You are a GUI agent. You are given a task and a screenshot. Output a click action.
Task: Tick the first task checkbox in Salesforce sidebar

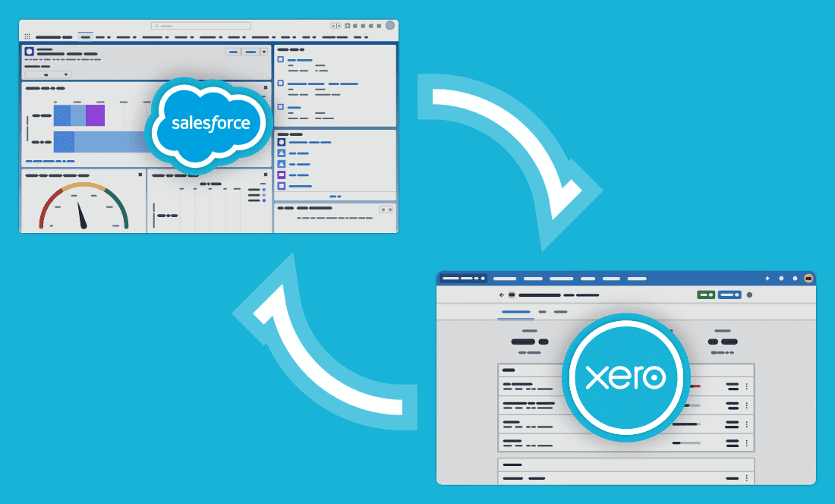pos(281,60)
